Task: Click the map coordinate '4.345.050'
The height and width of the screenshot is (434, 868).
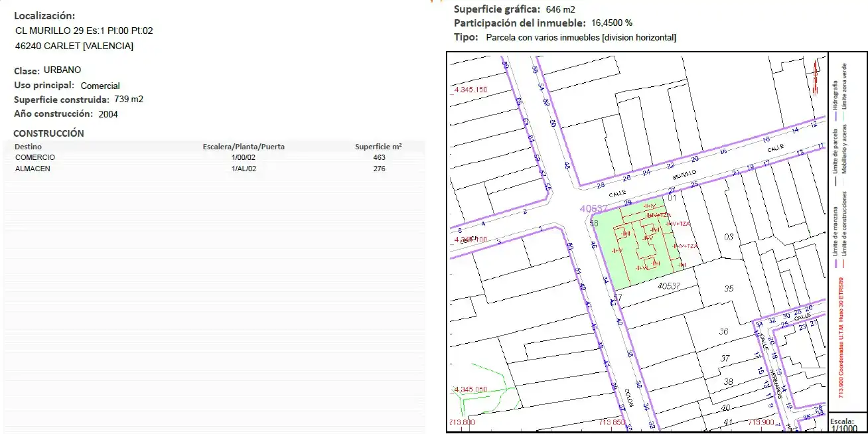Action: point(471,390)
